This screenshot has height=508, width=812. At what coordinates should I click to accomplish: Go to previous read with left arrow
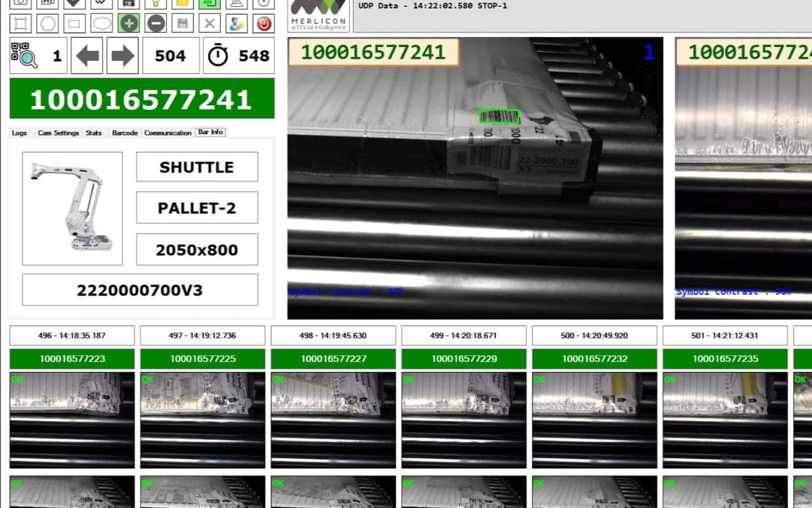point(87,56)
